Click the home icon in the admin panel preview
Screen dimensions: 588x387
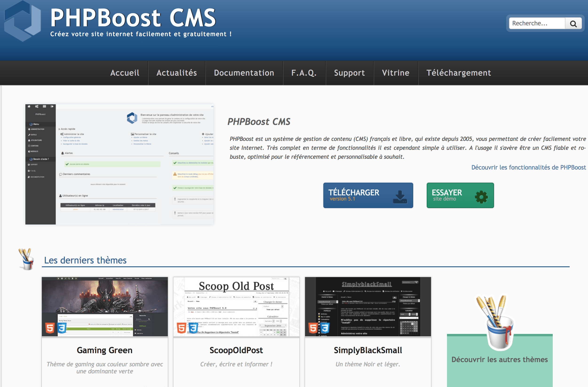click(x=29, y=107)
